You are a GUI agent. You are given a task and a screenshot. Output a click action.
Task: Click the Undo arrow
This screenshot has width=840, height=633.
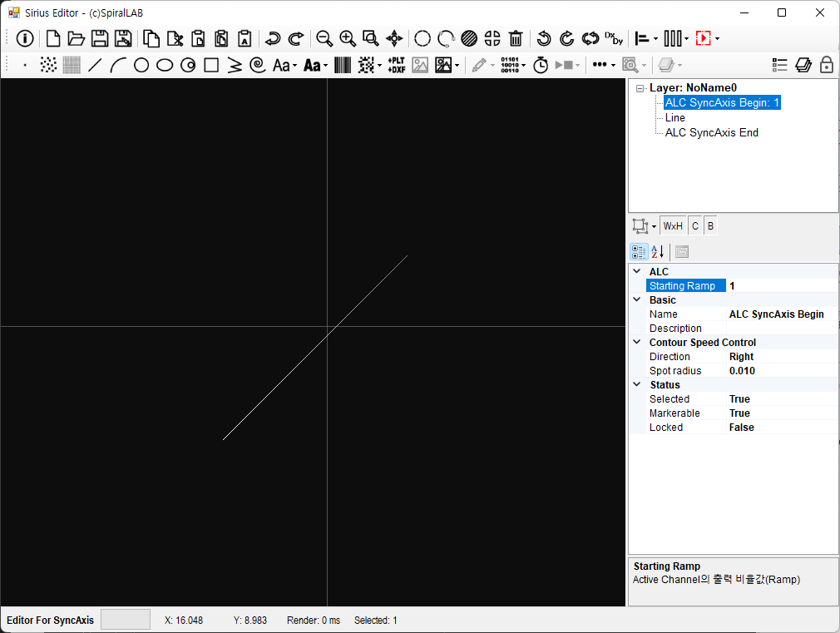point(273,38)
